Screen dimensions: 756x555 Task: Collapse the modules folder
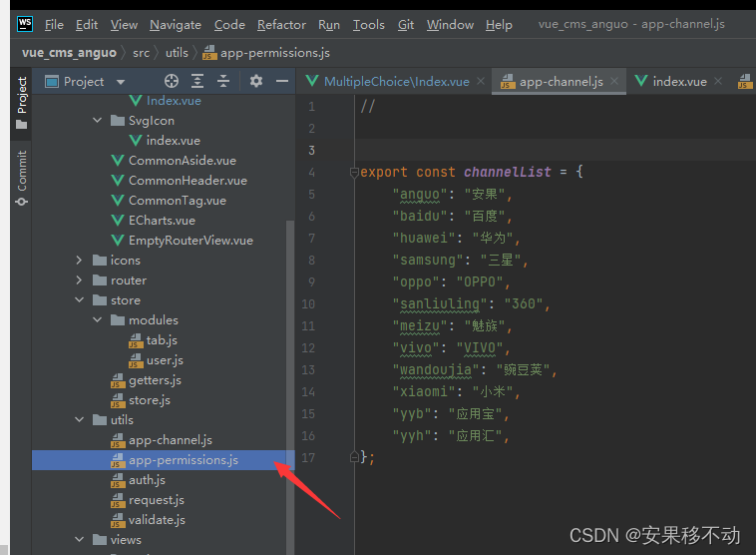pos(98,320)
